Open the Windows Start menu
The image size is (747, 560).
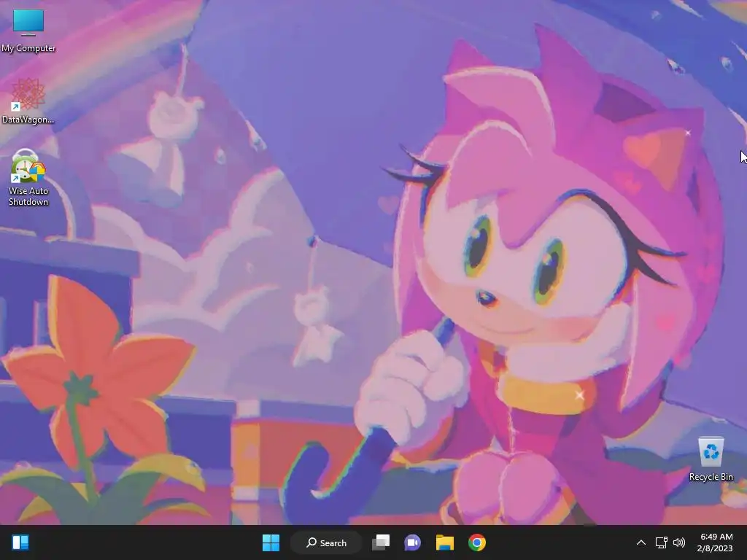pos(271,542)
